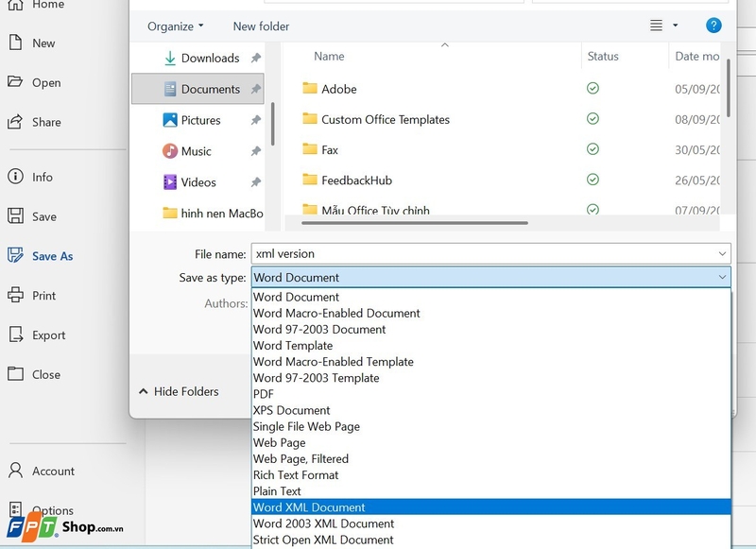Open the File name history dropdown arrow
This screenshot has height=549, width=756.
(x=722, y=253)
